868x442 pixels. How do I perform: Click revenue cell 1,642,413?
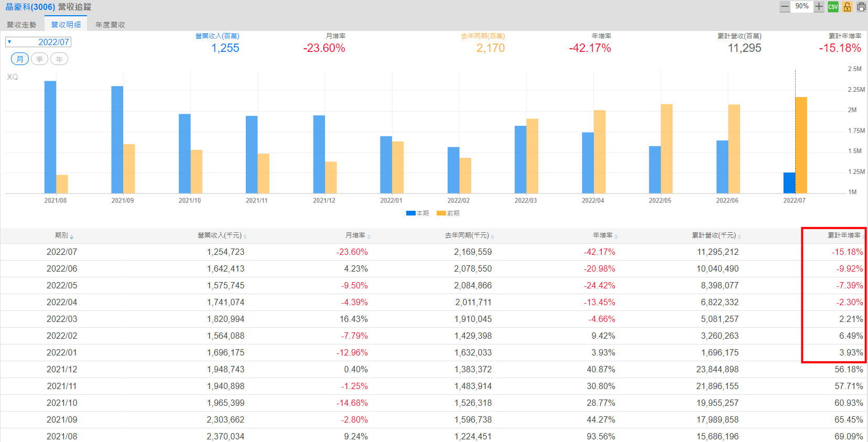(226, 269)
